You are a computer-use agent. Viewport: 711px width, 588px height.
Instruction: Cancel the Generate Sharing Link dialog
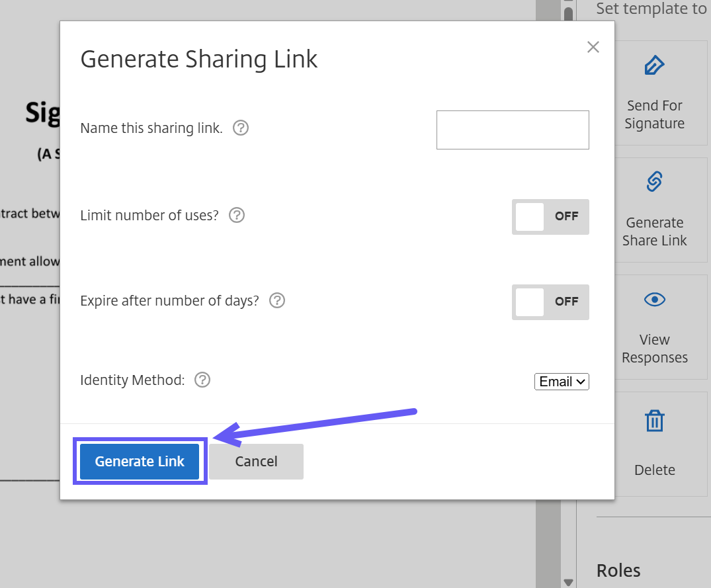point(256,462)
